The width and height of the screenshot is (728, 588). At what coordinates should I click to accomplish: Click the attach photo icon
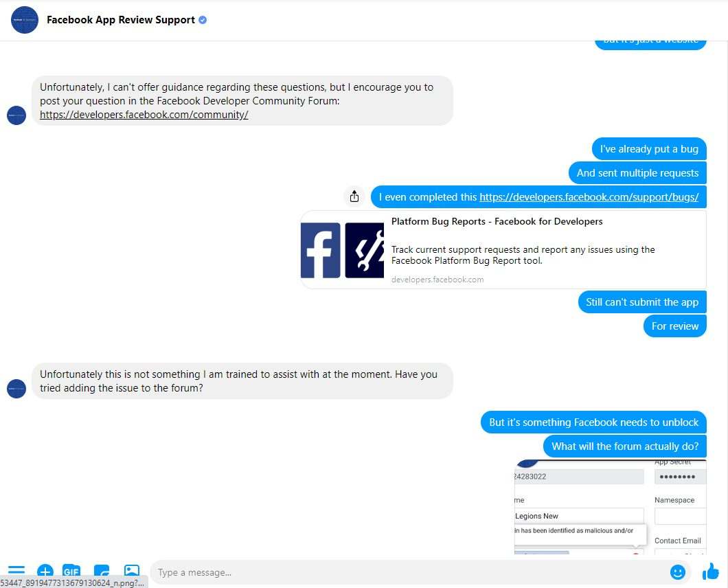[132, 572]
